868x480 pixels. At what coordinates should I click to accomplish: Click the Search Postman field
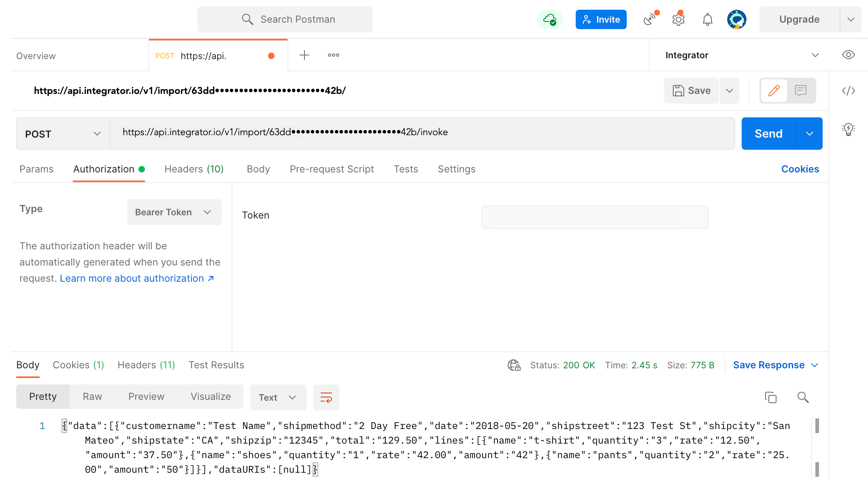(285, 19)
